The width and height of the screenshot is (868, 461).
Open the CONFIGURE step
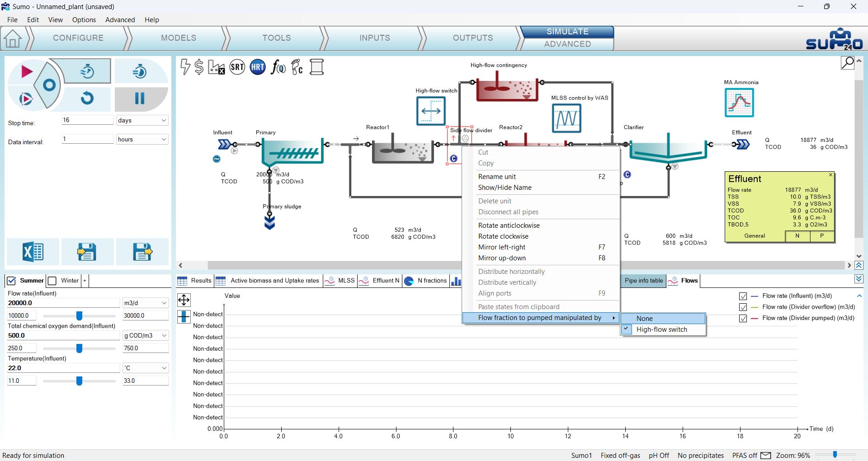(78, 38)
